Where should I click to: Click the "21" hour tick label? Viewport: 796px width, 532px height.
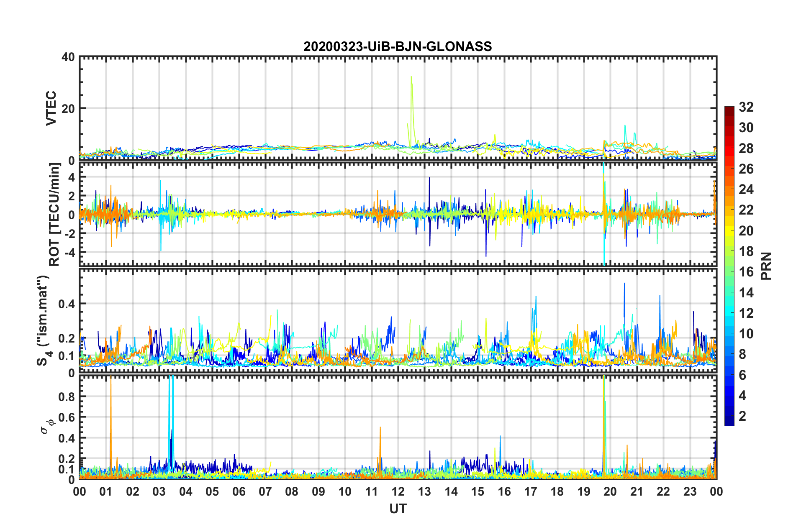637,491
